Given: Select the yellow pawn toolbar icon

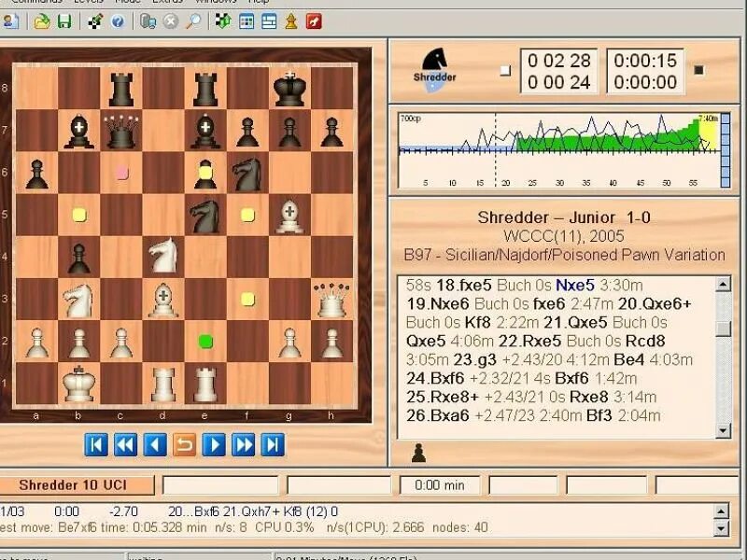Looking at the screenshot, I should pyautogui.click(x=291, y=21).
